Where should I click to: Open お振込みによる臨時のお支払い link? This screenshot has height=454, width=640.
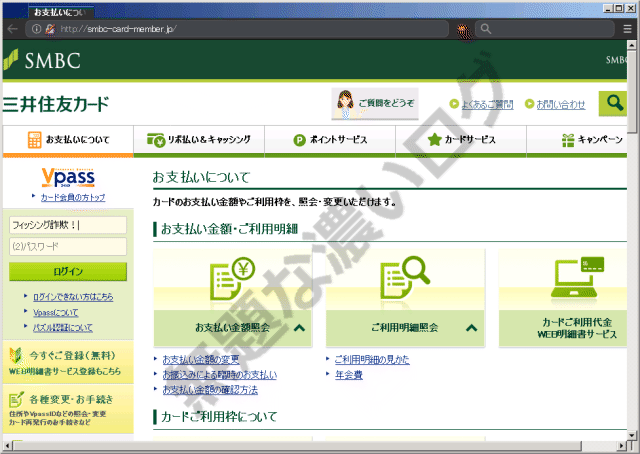pyautogui.click(x=220, y=375)
